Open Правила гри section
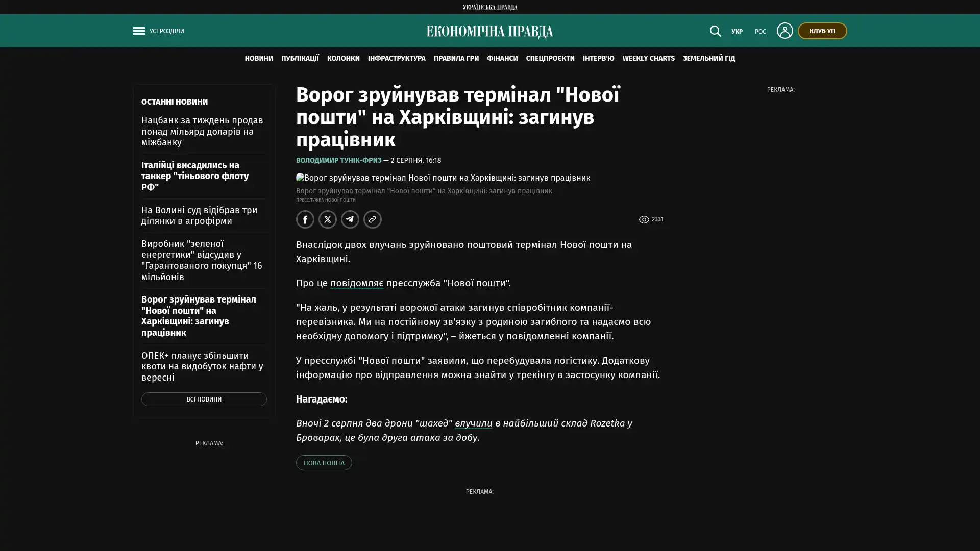The height and width of the screenshot is (551, 980). point(456,59)
